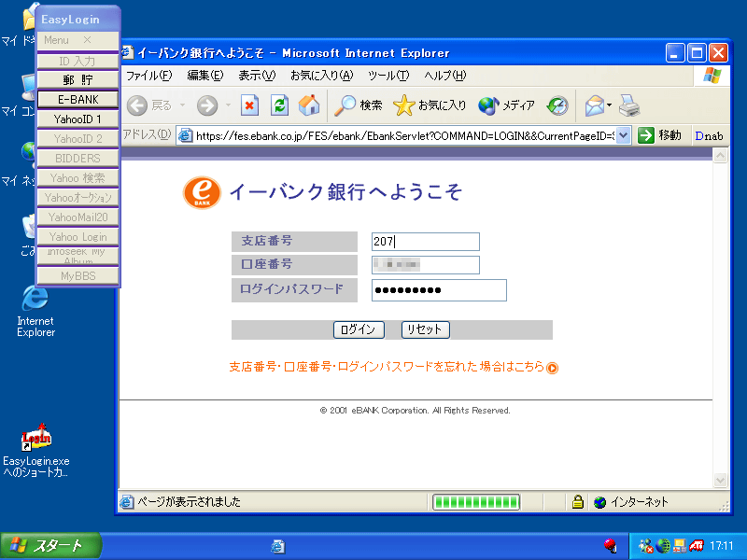The image size is (747, 560).
Task: Open Favorites star (お気に入り) toolbar button
Action: tap(430, 105)
